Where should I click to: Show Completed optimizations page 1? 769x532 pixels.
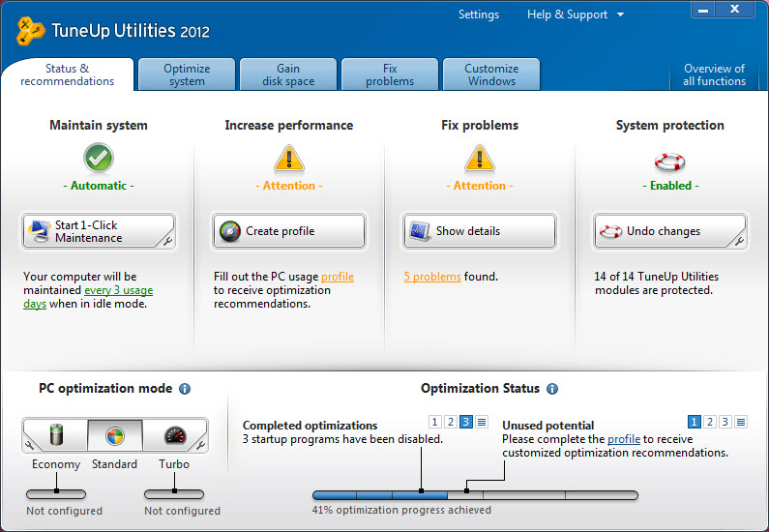click(x=434, y=422)
